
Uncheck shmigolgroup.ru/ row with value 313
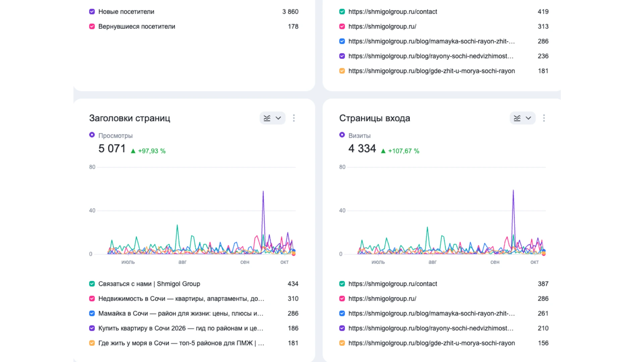[342, 26]
